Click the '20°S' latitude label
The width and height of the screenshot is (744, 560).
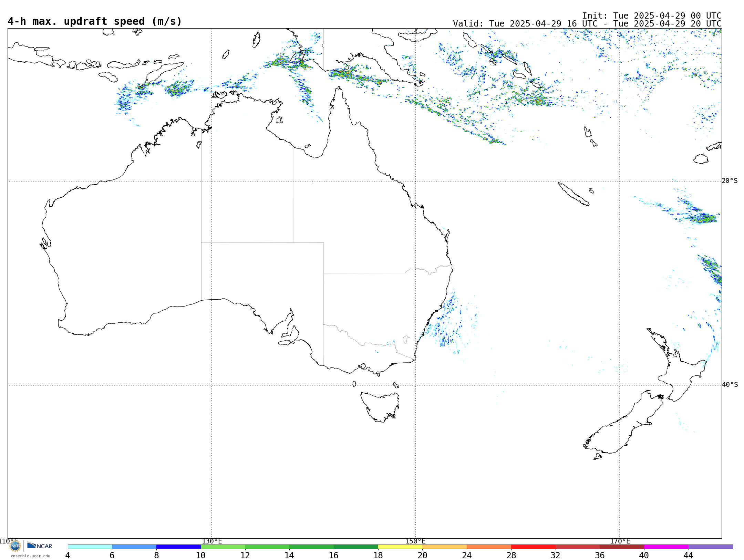(730, 181)
